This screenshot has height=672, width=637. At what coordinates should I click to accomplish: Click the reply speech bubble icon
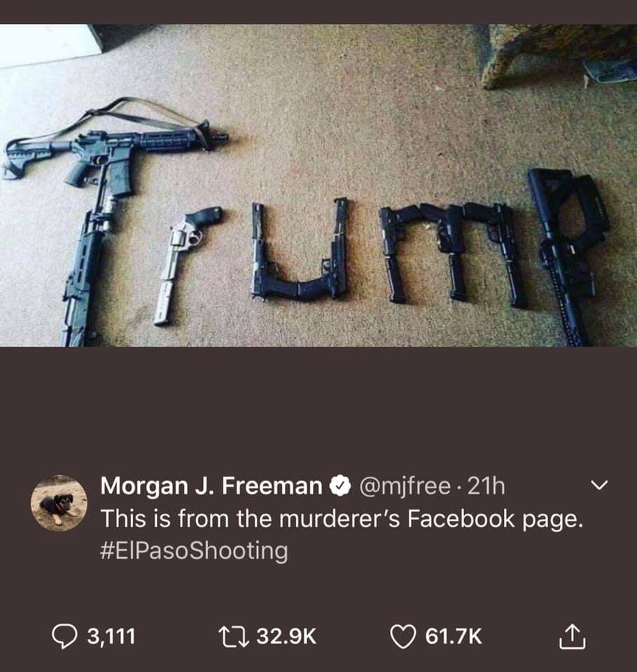(x=64, y=636)
